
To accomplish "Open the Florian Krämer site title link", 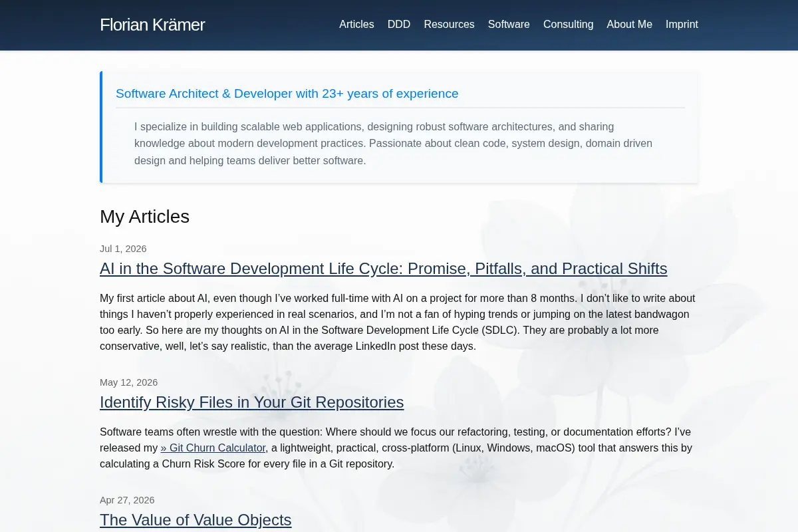I will (152, 25).
